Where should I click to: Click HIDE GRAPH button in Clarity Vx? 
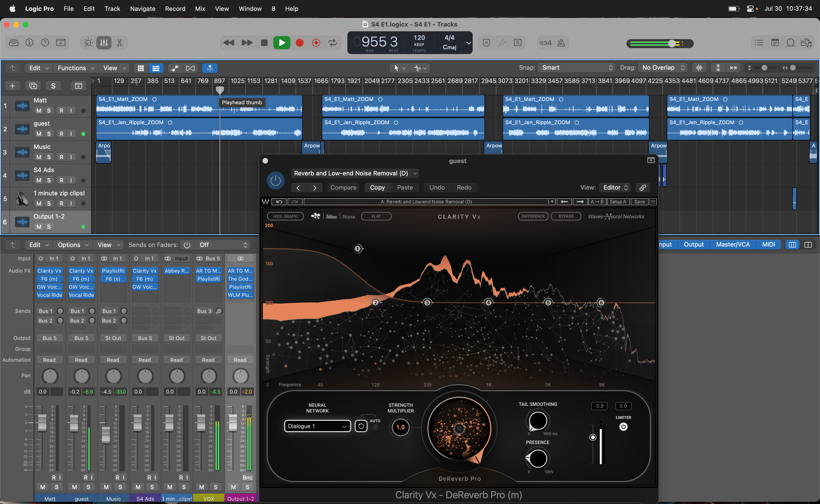tap(285, 216)
